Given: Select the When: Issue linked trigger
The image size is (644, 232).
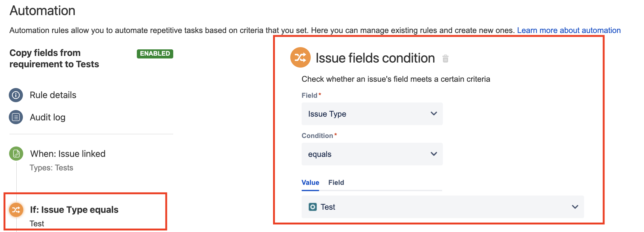Looking at the screenshot, I should [68, 154].
